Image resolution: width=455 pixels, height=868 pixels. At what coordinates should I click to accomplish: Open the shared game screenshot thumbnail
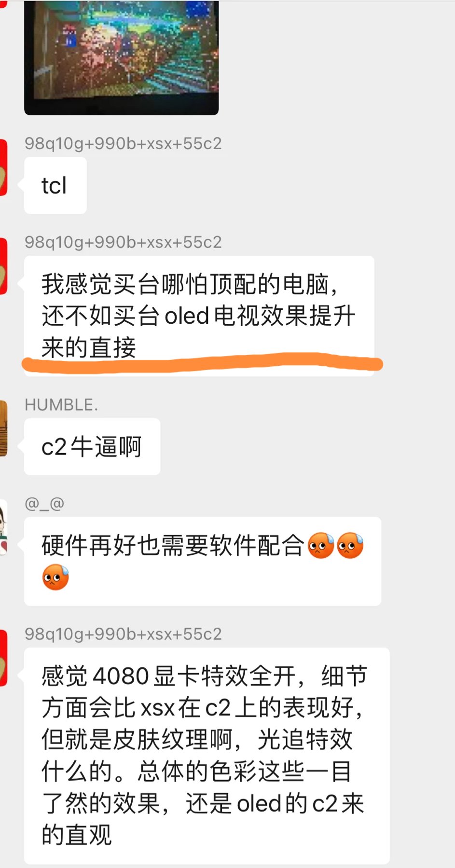(121, 57)
